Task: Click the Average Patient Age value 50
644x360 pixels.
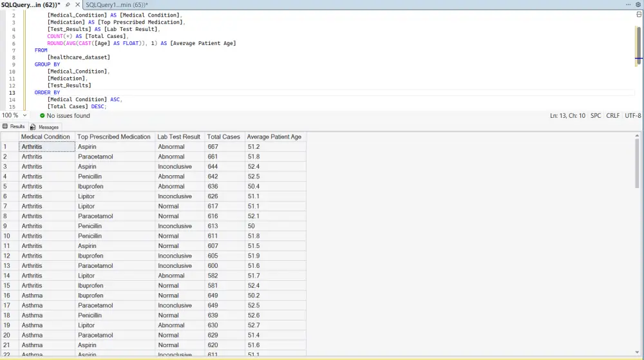Action: pos(275,226)
